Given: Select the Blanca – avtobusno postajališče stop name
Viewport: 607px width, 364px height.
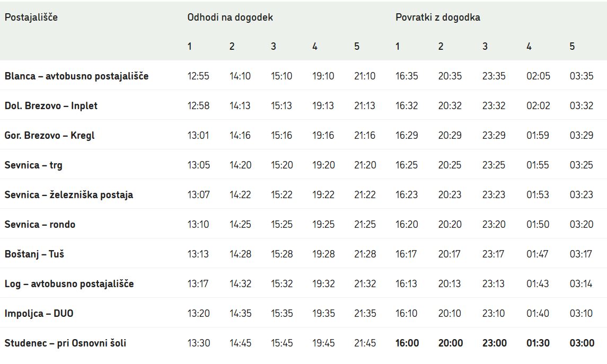Looking at the screenshot, I should click(x=76, y=76).
